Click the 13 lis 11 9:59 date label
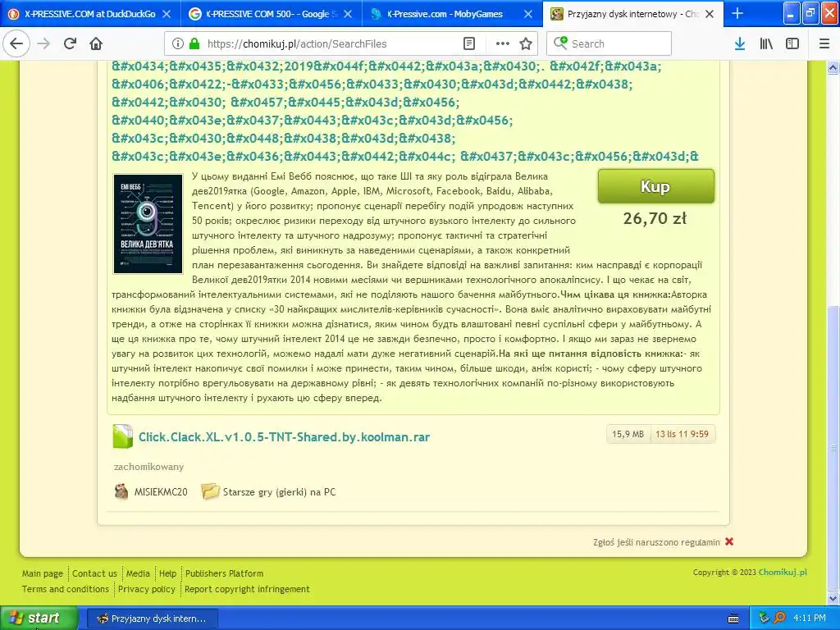840x630 pixels. pyautogui.click(x=682, y=434)
